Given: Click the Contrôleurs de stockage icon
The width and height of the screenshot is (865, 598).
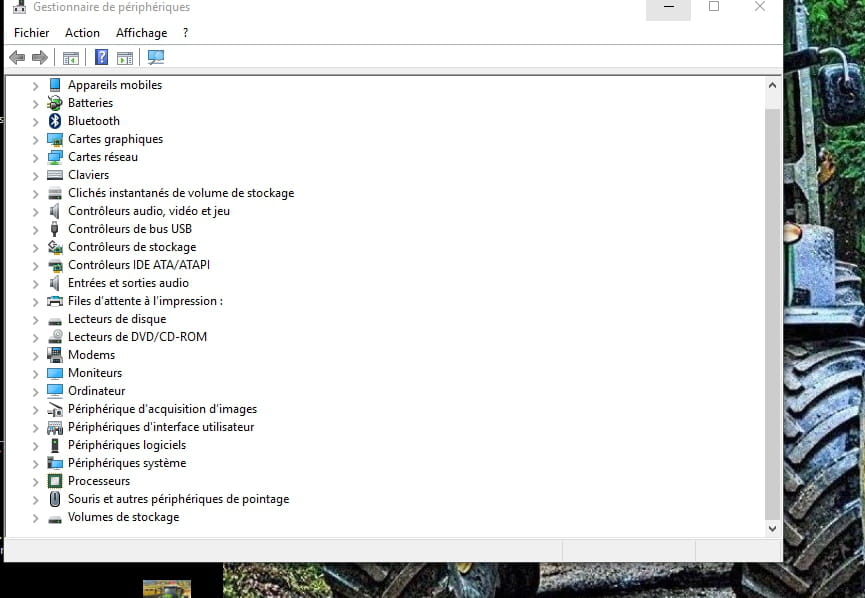Looking at the screenshot, I should [x=55, y=247].
